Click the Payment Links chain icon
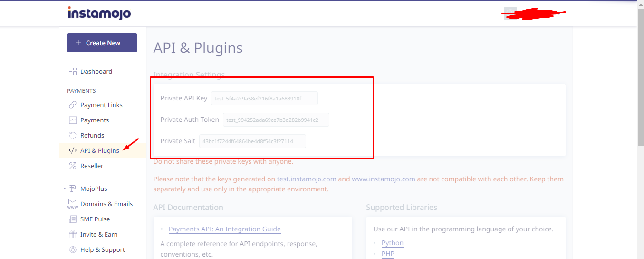 pyautogui.click(x=73, y=105)
